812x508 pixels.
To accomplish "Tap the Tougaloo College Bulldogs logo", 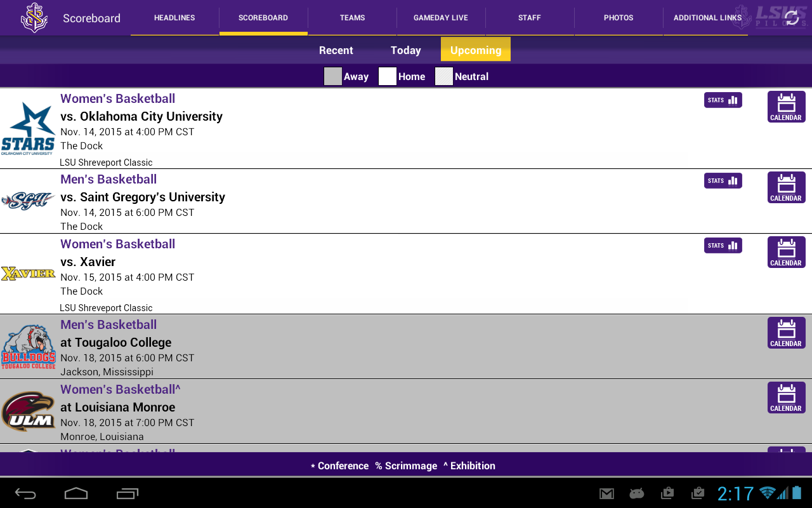I will click(x=28, y=347).
